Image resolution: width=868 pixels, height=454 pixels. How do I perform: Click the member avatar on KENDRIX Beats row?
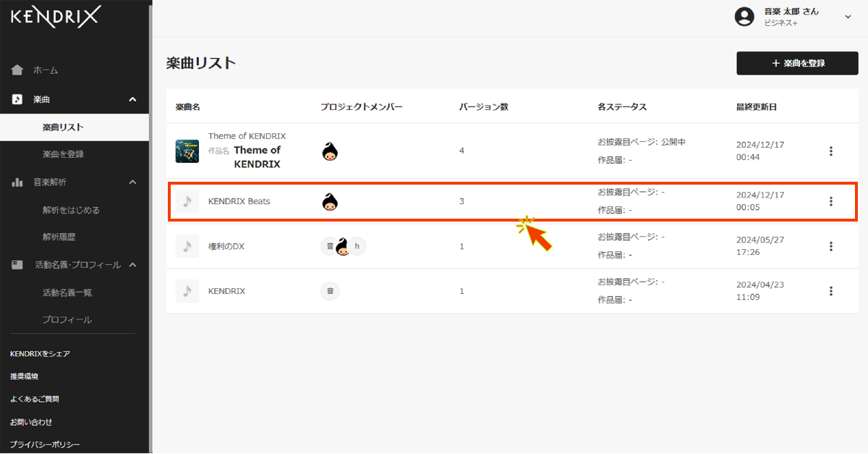(x=330, y=201)
